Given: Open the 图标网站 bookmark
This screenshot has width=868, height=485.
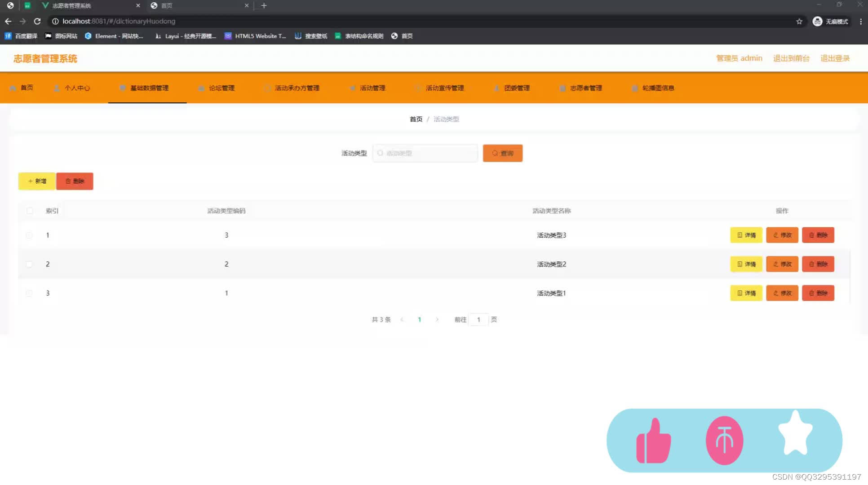Looking at the screenshot, I should click(x=61, y=36).
